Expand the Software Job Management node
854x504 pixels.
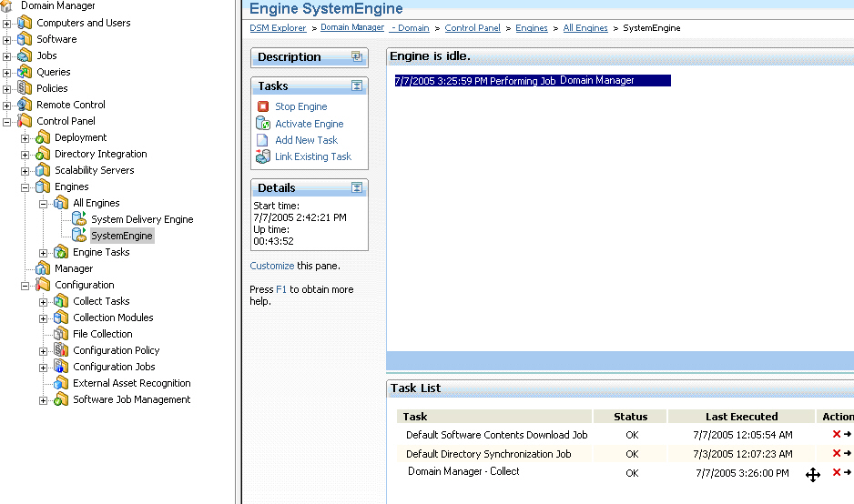[x=43, y=400]
